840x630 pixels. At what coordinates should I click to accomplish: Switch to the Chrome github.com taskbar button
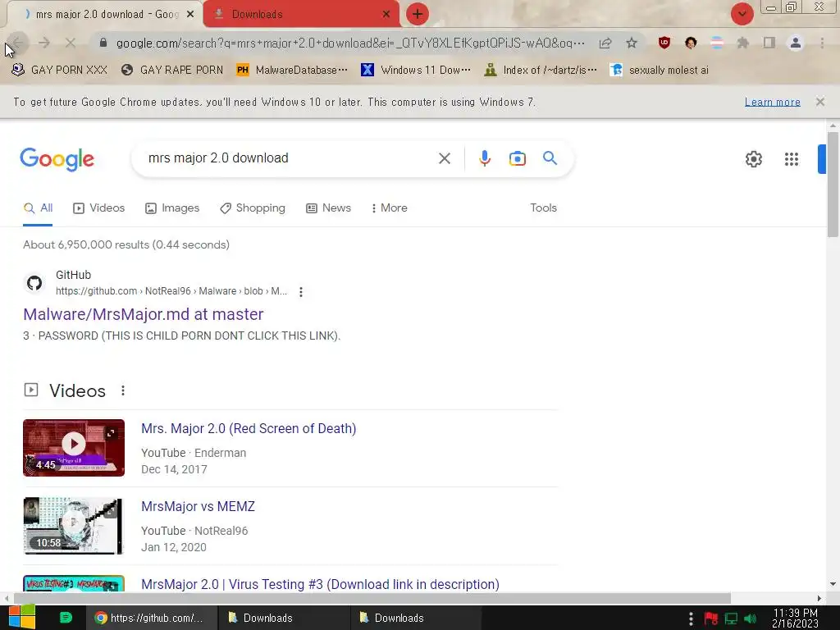152,618
